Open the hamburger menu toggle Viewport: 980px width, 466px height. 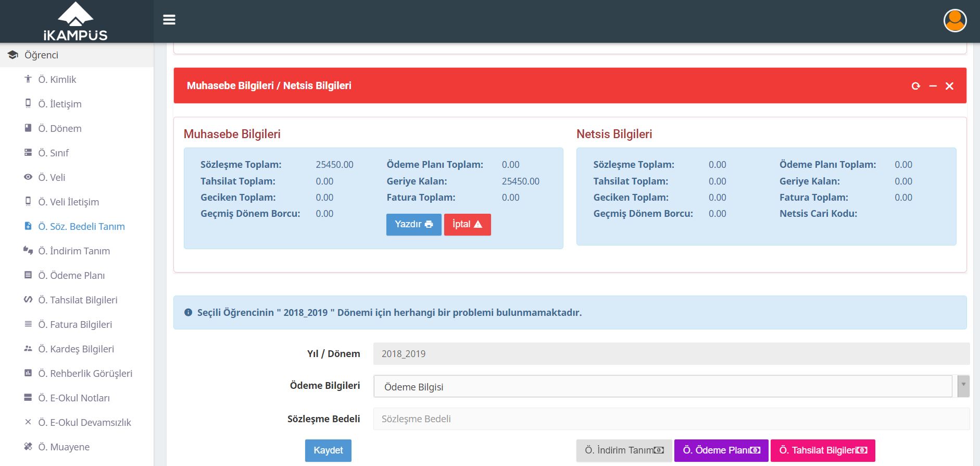pos(169,20)
